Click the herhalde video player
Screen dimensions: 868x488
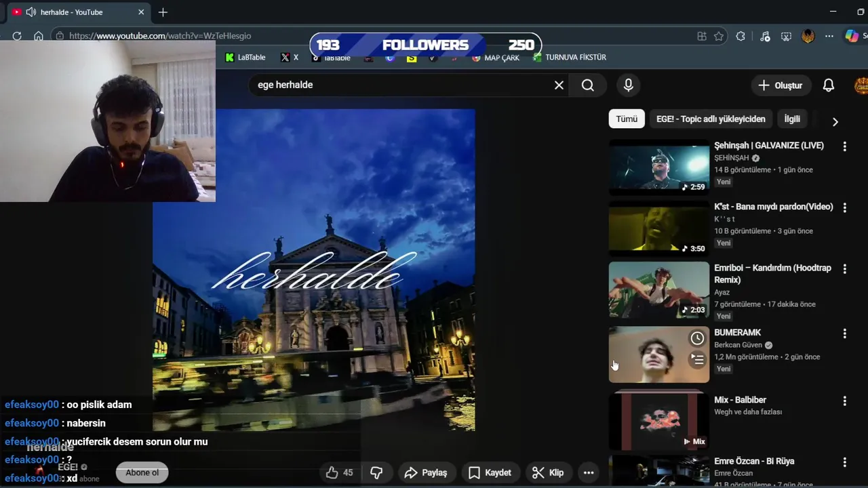[x=313, y=270]
